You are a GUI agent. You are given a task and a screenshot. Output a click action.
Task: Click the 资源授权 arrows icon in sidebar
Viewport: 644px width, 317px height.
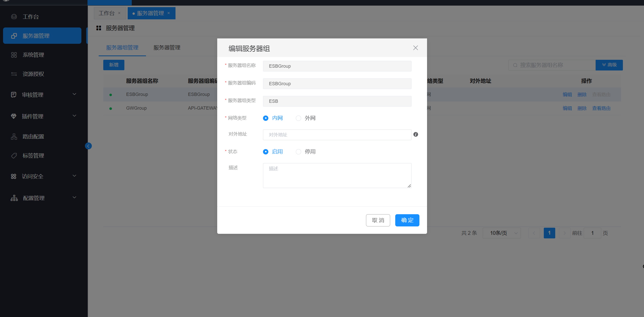[14, 74]
